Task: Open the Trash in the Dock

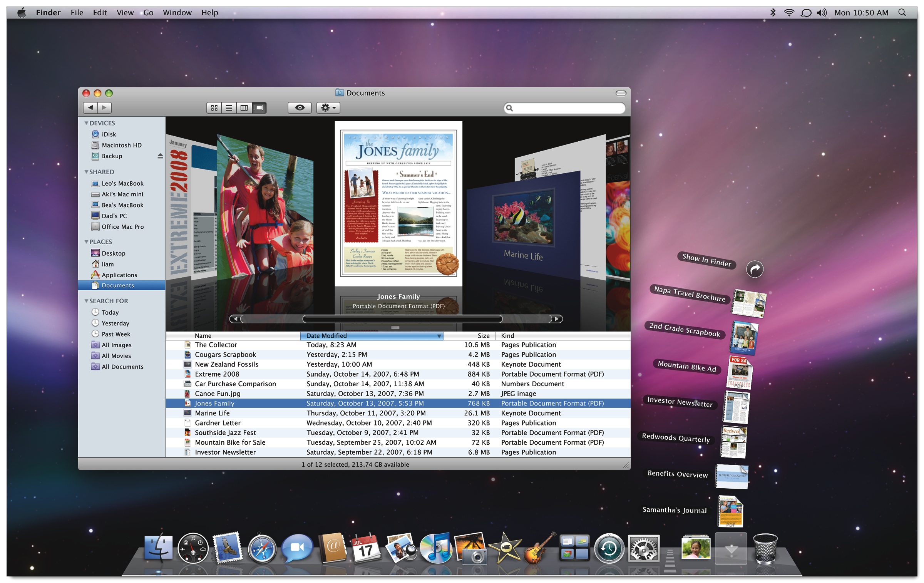Action: [765, 549]
